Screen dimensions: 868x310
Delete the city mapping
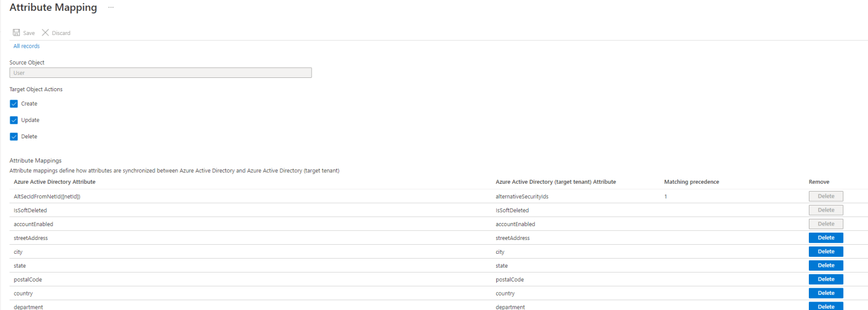(x=826, y=251)
